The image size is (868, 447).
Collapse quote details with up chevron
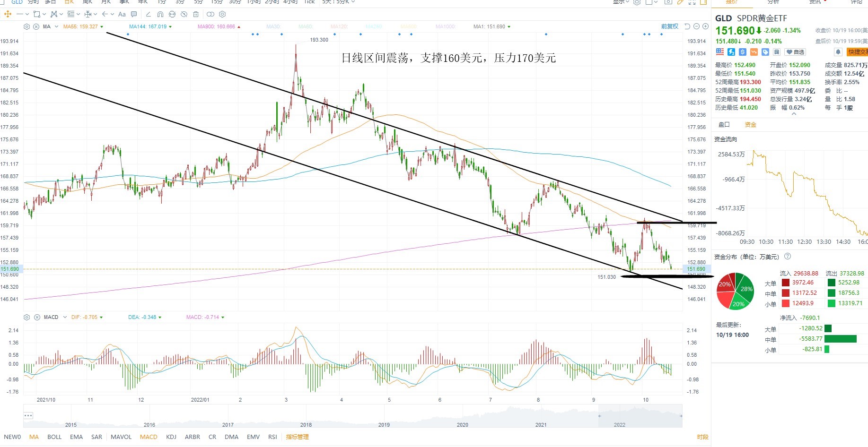click(794, 114)
